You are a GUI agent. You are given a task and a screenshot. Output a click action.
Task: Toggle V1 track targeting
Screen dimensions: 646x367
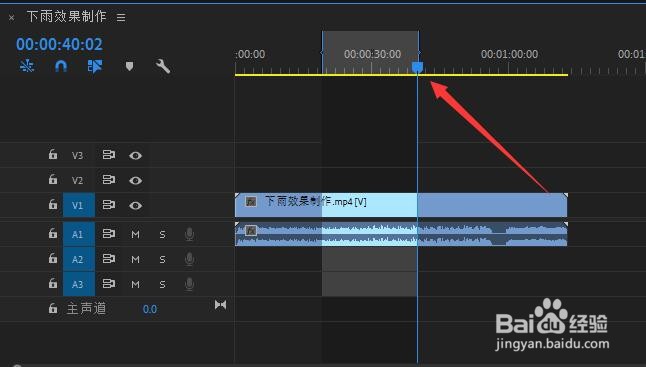coord(79,205)
